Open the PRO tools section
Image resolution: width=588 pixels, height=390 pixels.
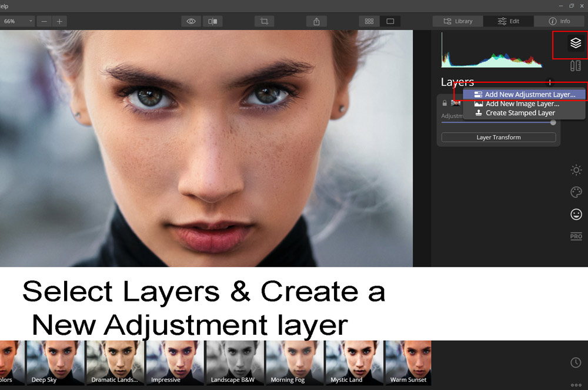click(576, 236)
